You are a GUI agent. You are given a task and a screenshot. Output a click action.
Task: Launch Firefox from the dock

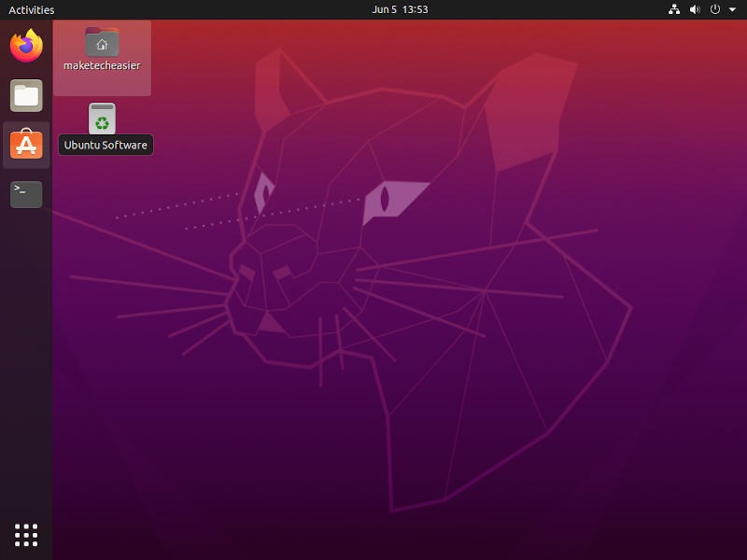tap(24, 44)
